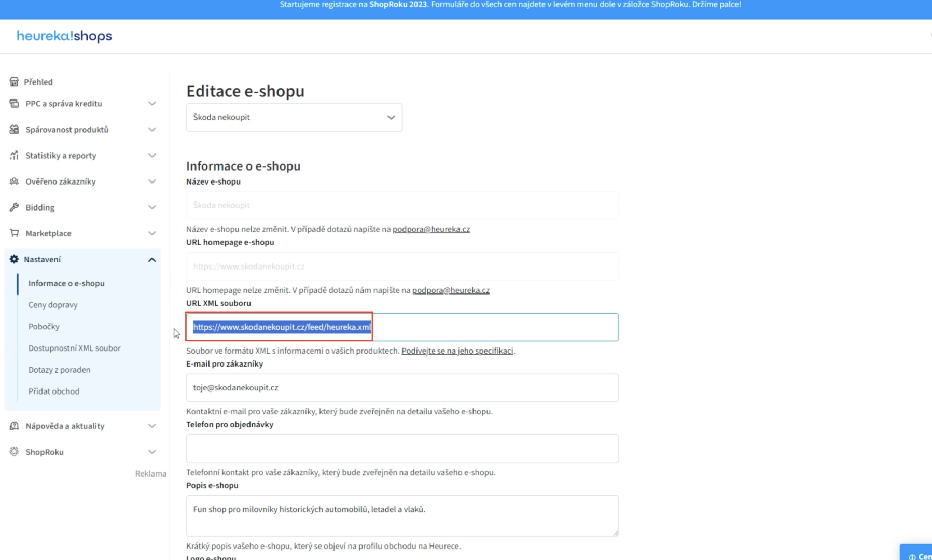Open Přehled in sidebar
Image resolution: width=932 pixels, height=560 pixels.
(38, 82)
